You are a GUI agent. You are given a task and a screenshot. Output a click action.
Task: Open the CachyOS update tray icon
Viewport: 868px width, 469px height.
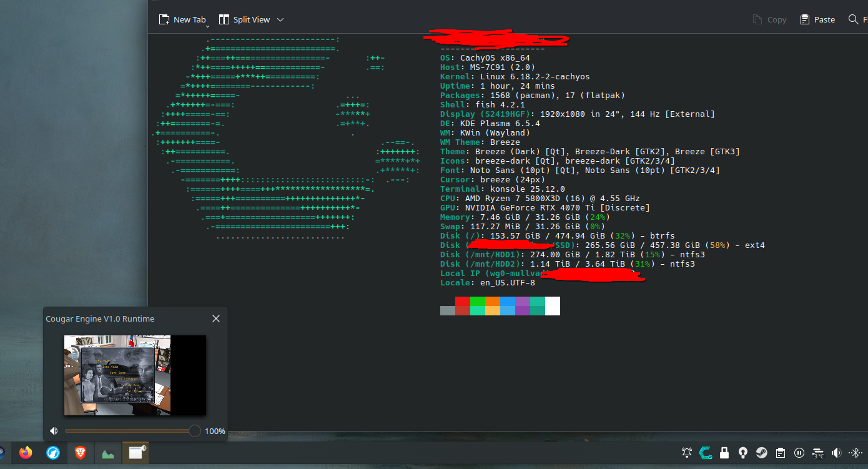(x=706, y=453)
